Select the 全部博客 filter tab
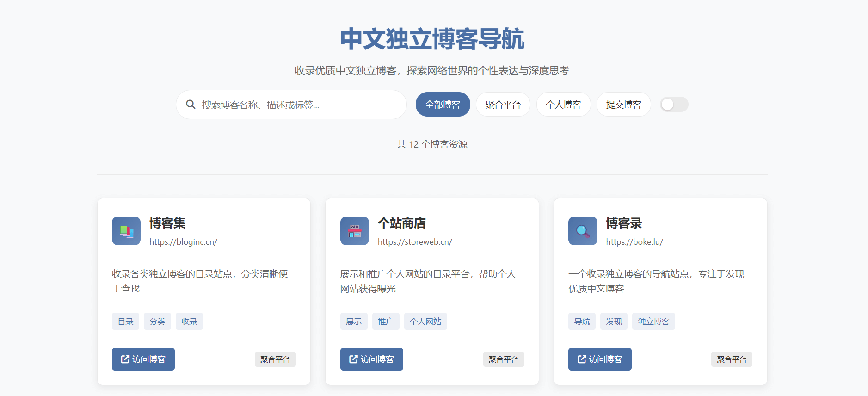Screen dimensions: 868x396 point(443,105)
